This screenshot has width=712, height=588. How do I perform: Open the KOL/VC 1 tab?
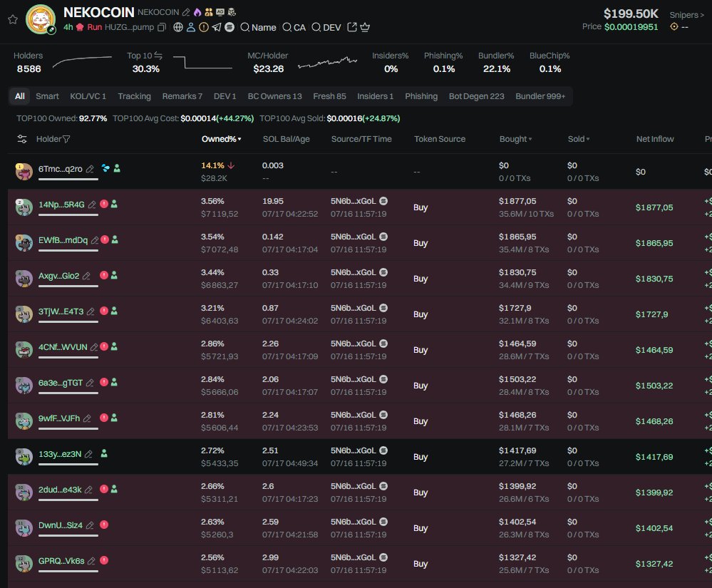[88, 96]
